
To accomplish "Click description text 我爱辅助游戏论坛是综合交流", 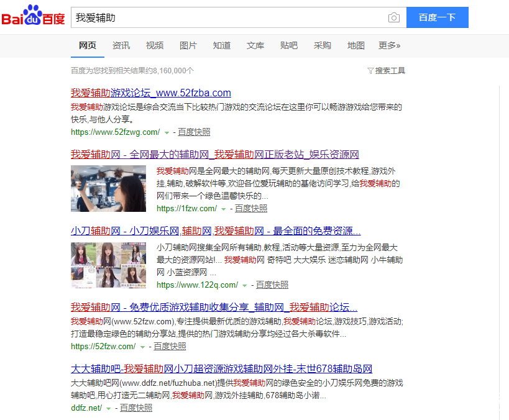I will (x=237, y=113).
